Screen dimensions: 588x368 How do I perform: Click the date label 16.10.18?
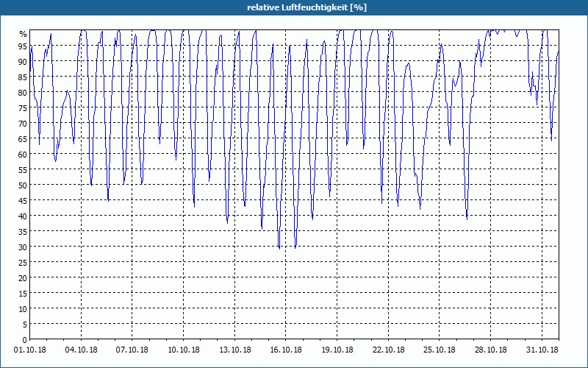286,350
